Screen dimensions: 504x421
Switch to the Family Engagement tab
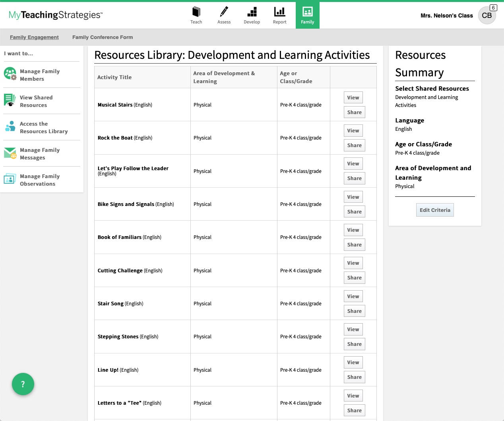(34, 37)
